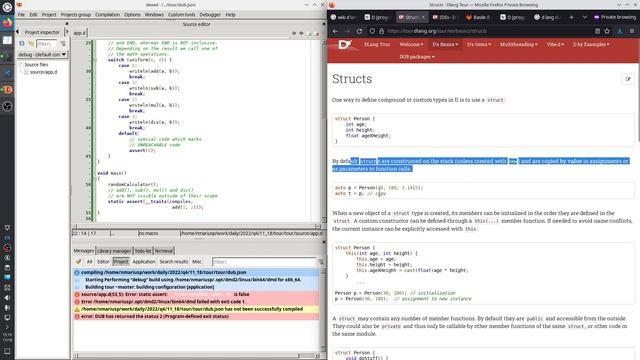This screenshot has width=640, height=360.
Task: Click the messages filter input field
Action: (264, 262)
